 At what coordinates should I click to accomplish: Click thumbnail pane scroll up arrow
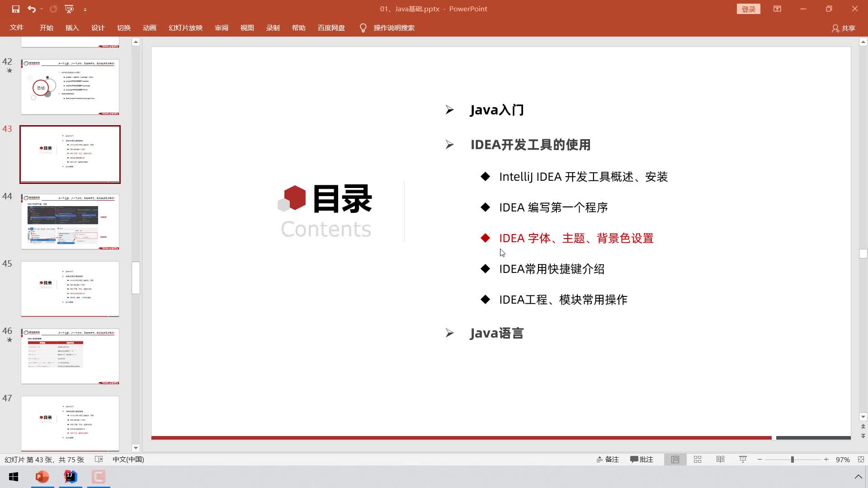[x=136, y=42]
